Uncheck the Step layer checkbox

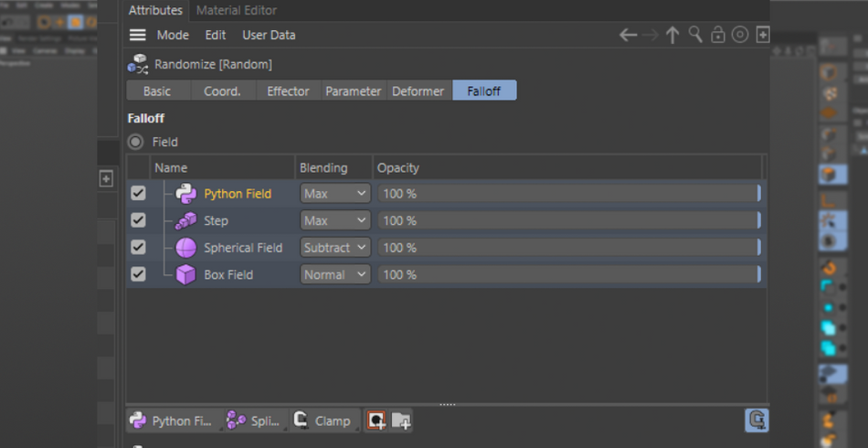coord(138,220)
